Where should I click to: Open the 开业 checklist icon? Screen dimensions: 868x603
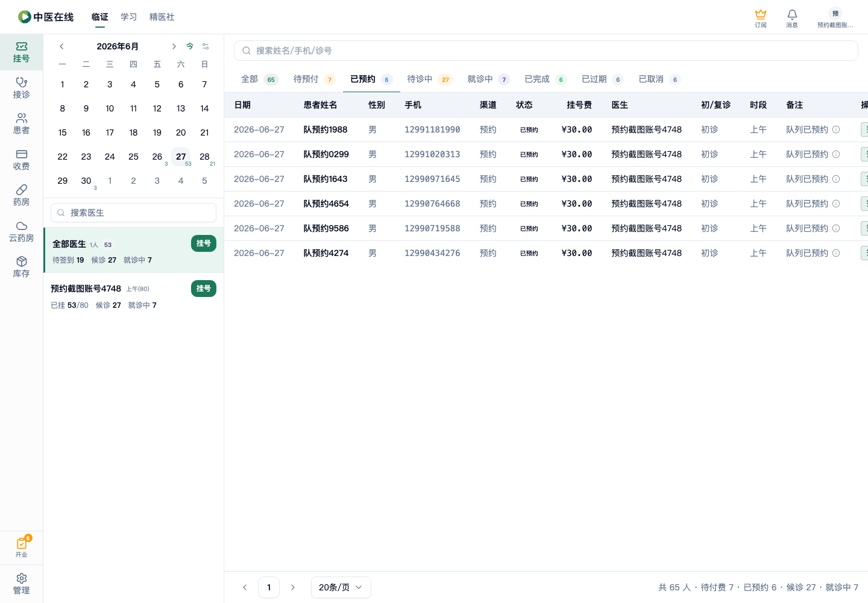pos(21,547)
